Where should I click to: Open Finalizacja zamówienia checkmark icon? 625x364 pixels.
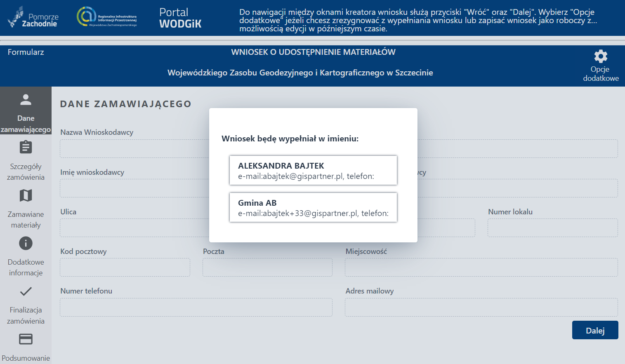click(26, 291)
